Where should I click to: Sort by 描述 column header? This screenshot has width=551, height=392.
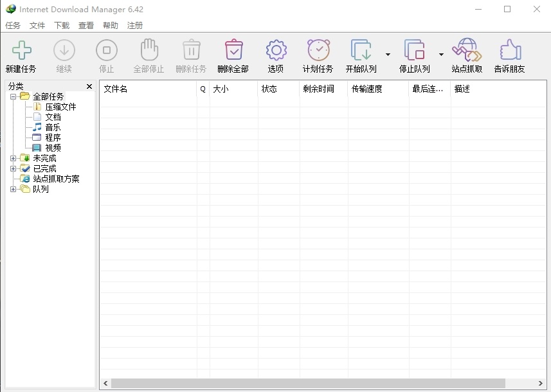click(x=498, y=89)
